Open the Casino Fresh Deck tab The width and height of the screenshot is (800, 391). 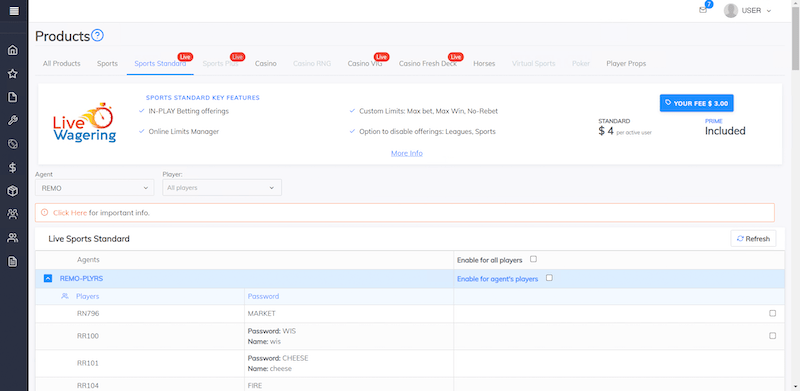428,64
